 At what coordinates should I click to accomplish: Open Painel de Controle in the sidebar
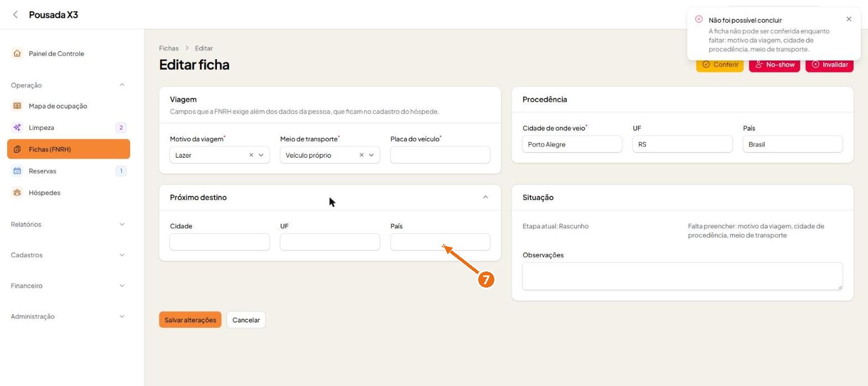(69, 54)
